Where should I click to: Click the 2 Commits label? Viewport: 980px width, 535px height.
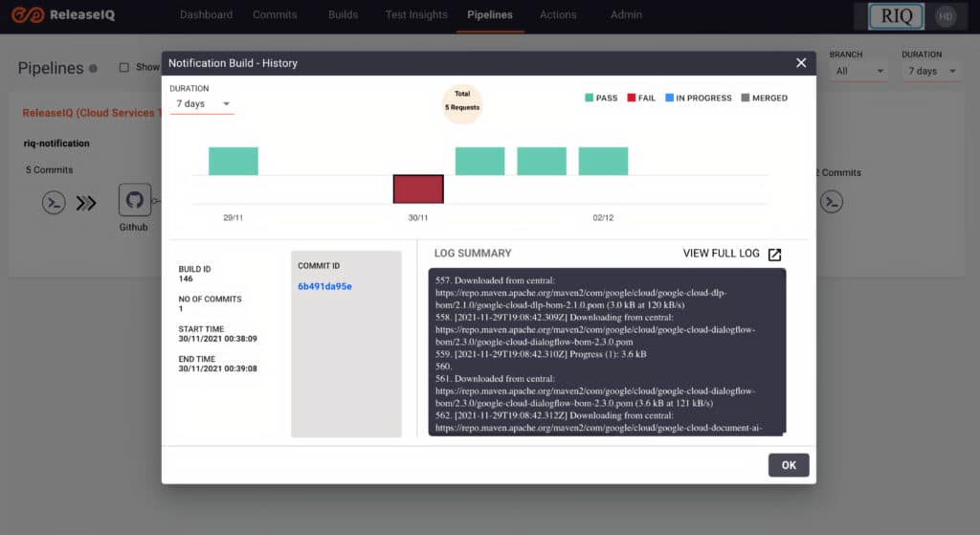[838, 172]
